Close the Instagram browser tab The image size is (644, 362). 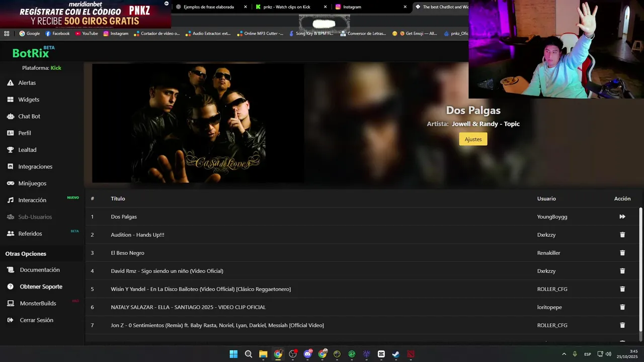pyautogui.click(x=405, y=7)
